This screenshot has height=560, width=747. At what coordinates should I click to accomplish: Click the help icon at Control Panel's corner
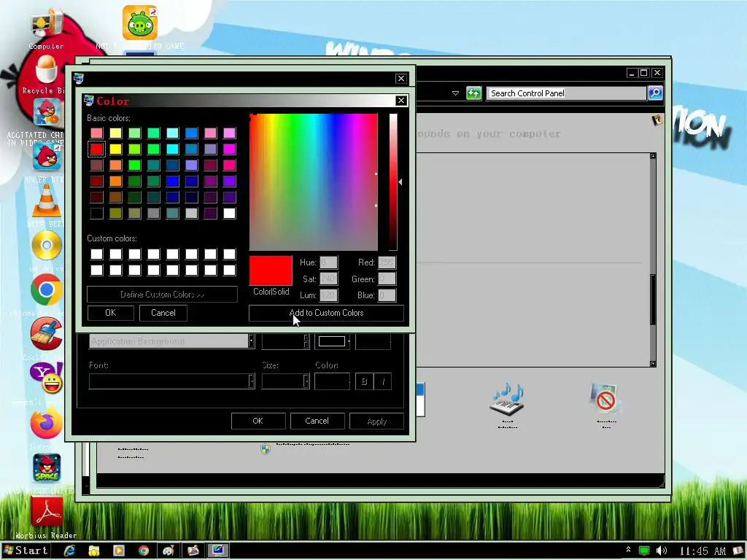657,120
